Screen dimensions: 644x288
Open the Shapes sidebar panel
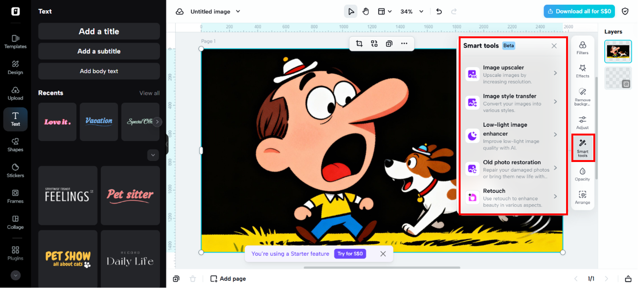tap(16, 145)
